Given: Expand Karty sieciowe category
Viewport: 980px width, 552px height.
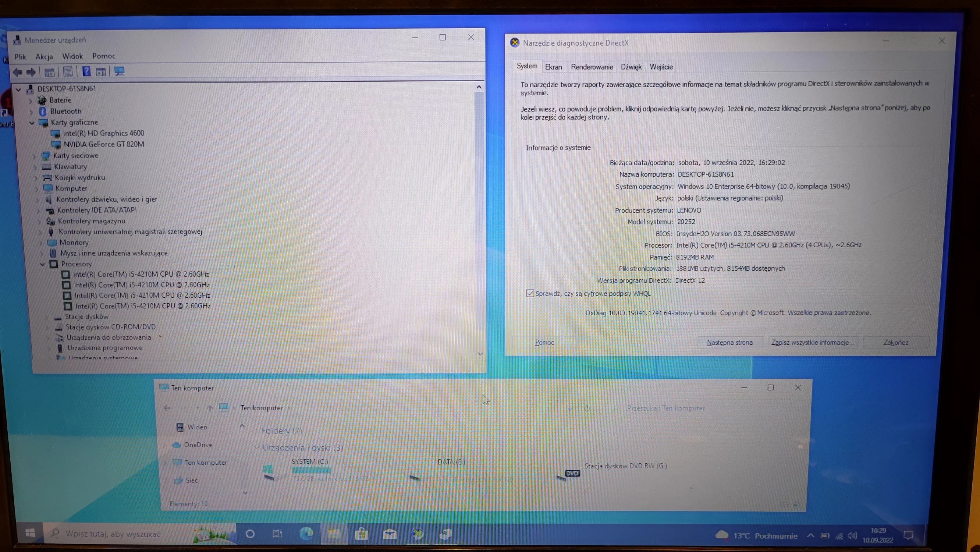Looking at the screenshot, I should (34, 156).
